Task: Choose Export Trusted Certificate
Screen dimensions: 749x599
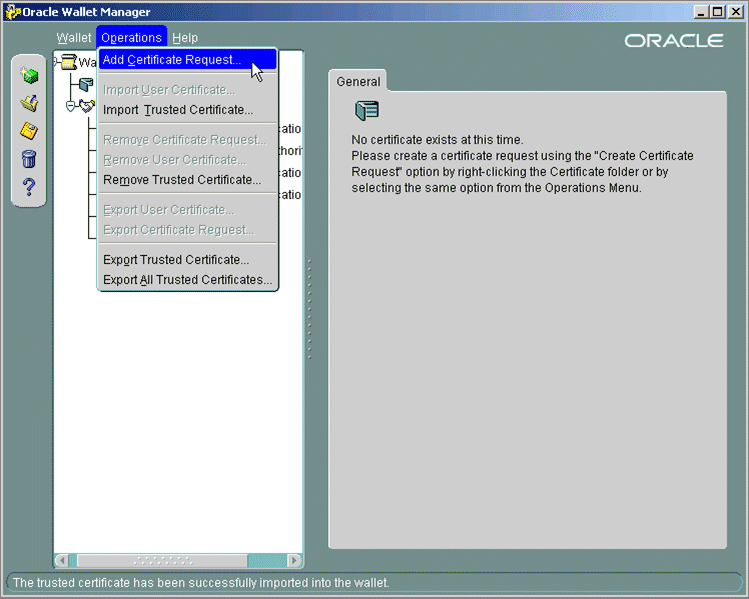Action: pos(188,259)
